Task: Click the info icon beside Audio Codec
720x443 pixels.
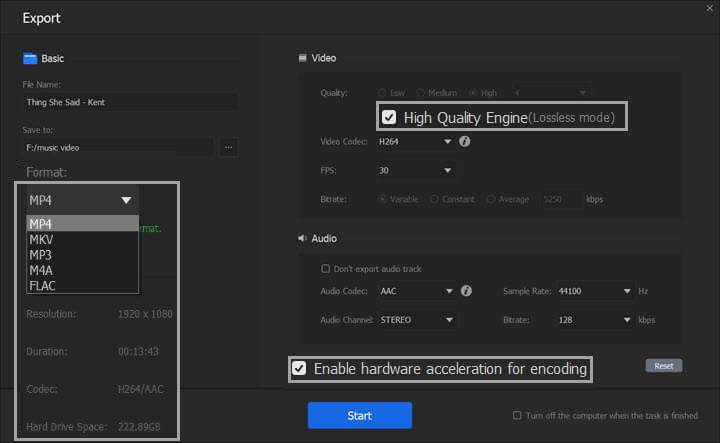Action: [465, 292]
